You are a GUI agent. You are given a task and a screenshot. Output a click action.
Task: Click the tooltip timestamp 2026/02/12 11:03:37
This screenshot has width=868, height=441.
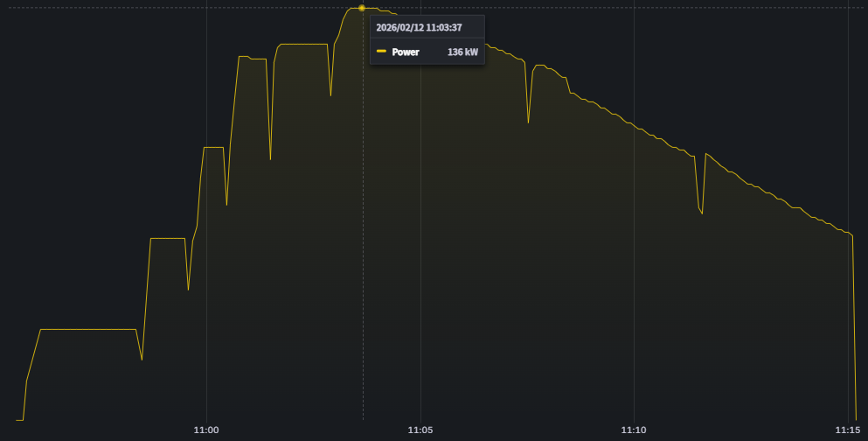[419, 27]
